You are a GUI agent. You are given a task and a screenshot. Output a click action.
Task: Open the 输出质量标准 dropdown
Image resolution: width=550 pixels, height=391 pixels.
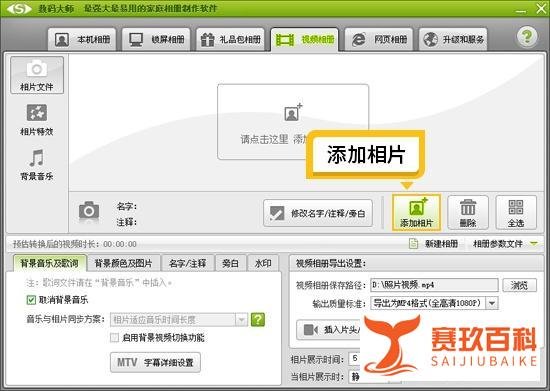(x=434, y=303)
